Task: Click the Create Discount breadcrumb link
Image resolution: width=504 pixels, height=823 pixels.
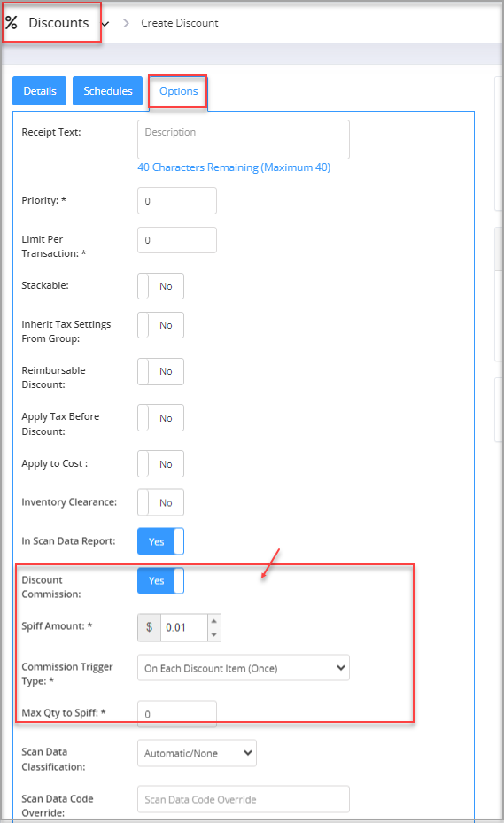Action: [x=180, y=23]
